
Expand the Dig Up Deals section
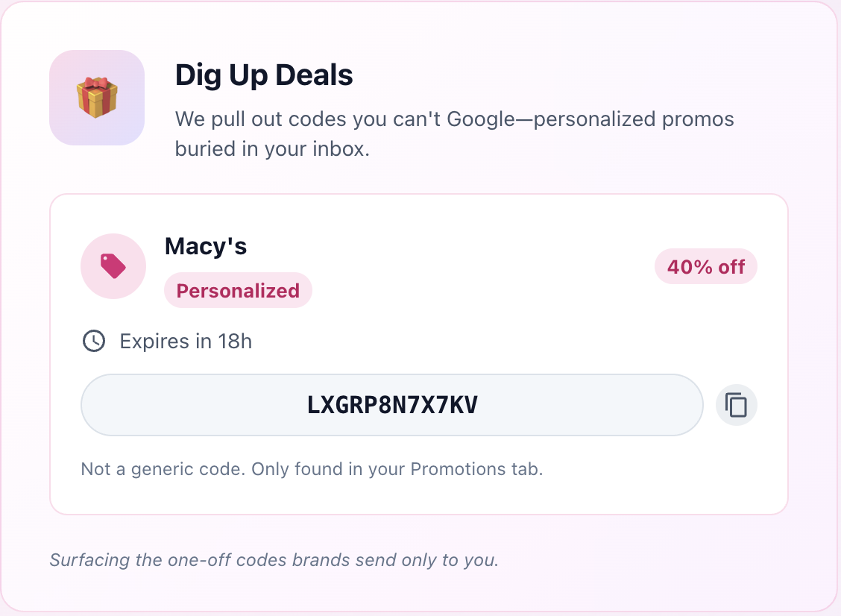tap(264, 75)
